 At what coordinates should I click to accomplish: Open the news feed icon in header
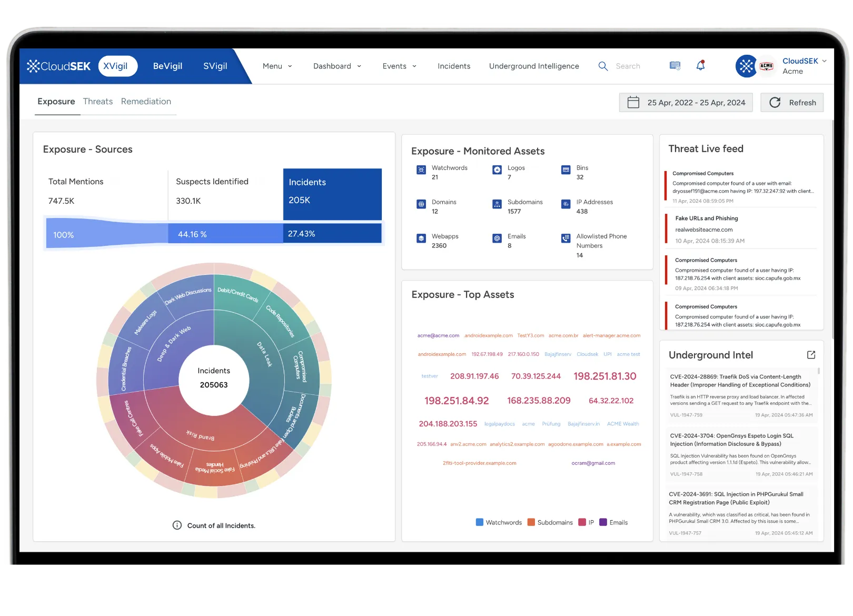[x=675, y=66]
